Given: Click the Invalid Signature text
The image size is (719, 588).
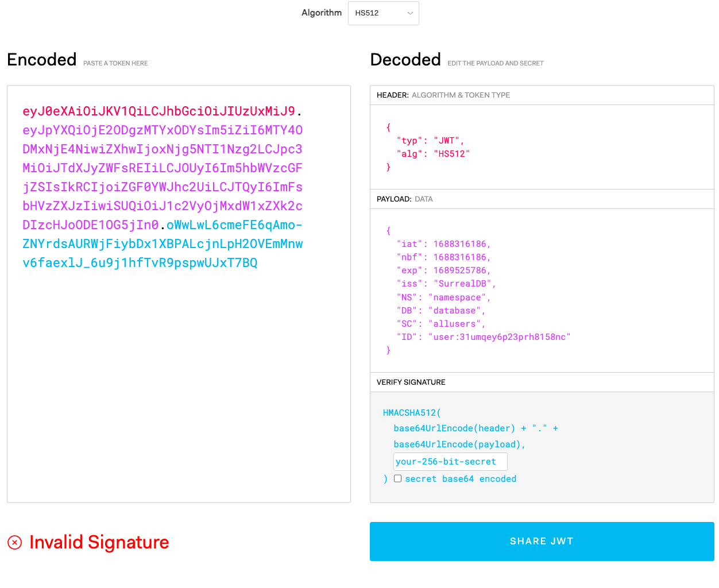Looking at the screenshot, I should pos(100,541).
